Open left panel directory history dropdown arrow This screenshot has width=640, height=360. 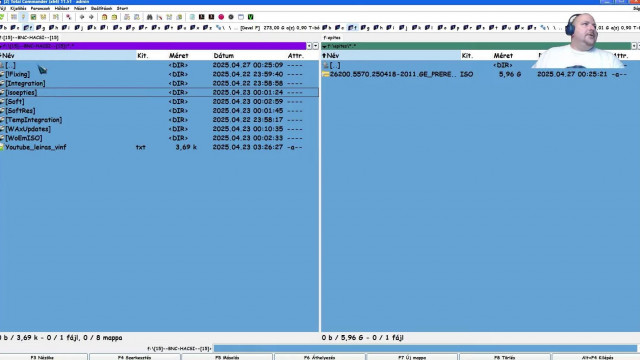[x=316, y=46]
